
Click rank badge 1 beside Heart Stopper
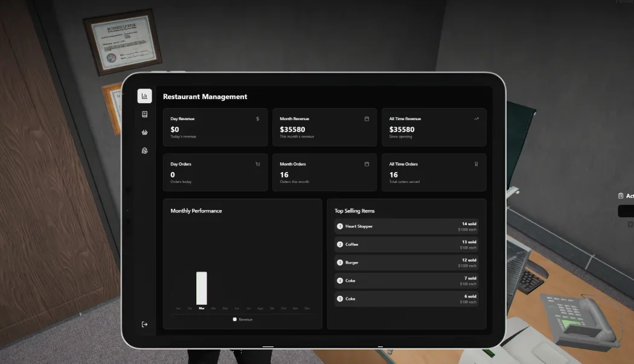(x=339, y=226)
